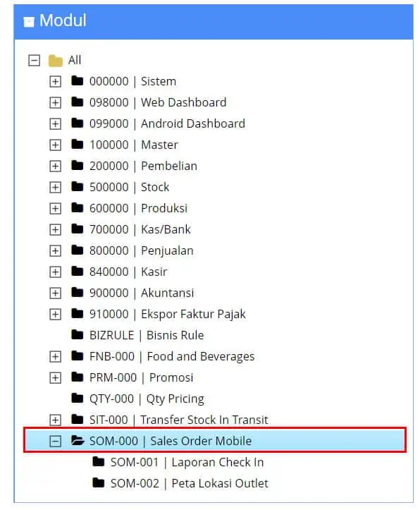Screen dimensions: 420x510
Task: Click the yellow All folder icon
Action: [x=56, y=61]
